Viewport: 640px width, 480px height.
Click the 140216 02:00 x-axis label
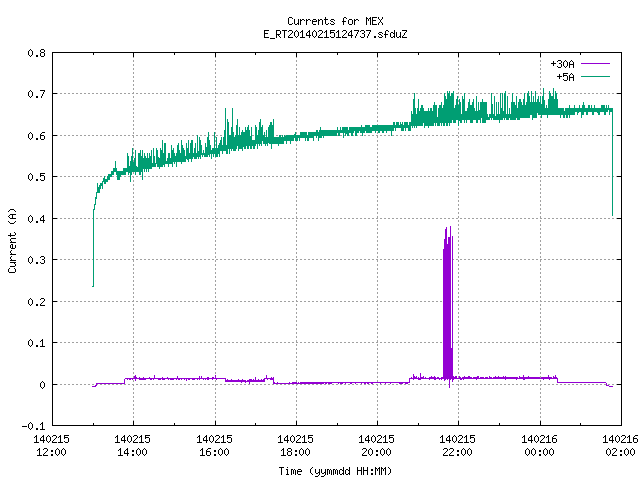[620, 446]
